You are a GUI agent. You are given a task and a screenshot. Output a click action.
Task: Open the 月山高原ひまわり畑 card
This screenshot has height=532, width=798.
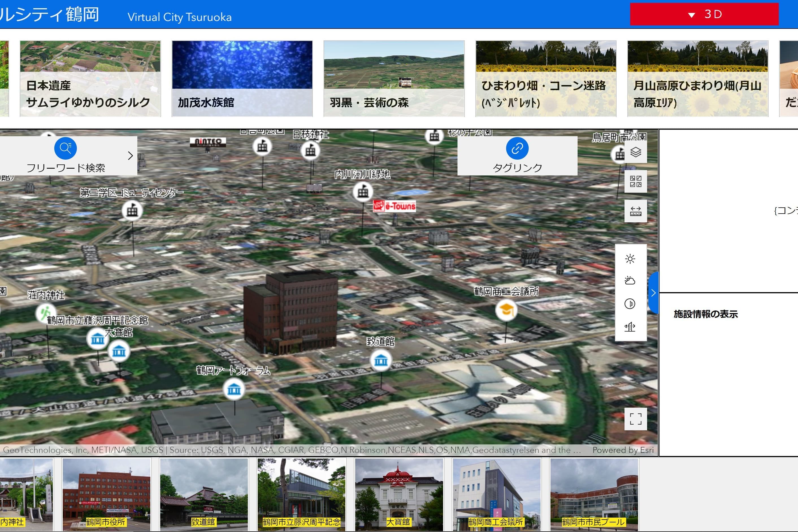click(698, 79)
